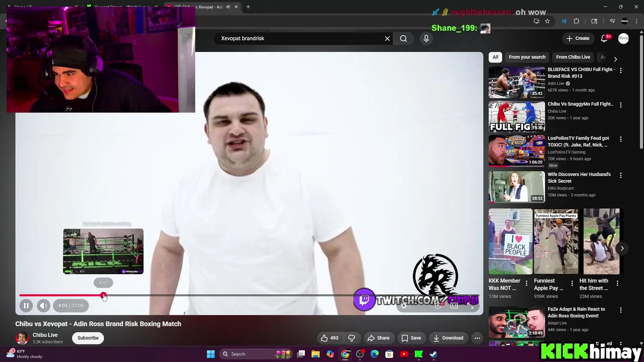The width and height of the screenshot is (644, 362).
Task: Open LosPollosTV Family Feud video thumbnail
Action: pos(517,150)
